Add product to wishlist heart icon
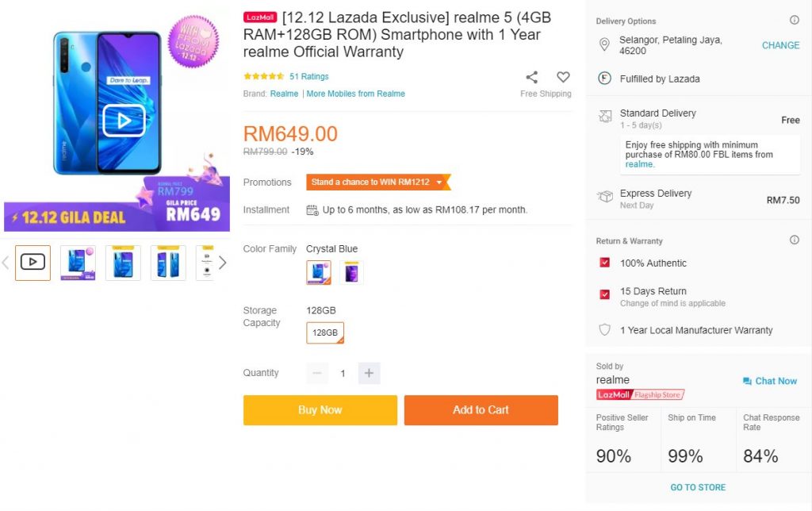 [563, 77]
